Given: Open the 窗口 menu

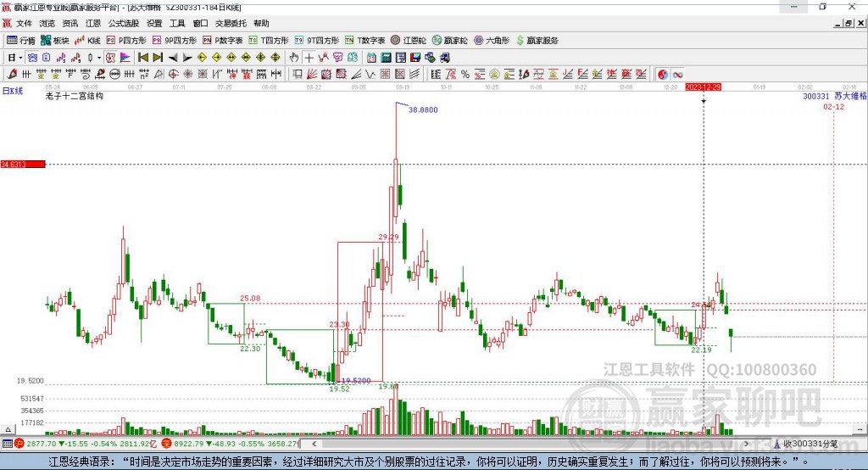Looking at the screenshot, I should click(x=200, y=23).
